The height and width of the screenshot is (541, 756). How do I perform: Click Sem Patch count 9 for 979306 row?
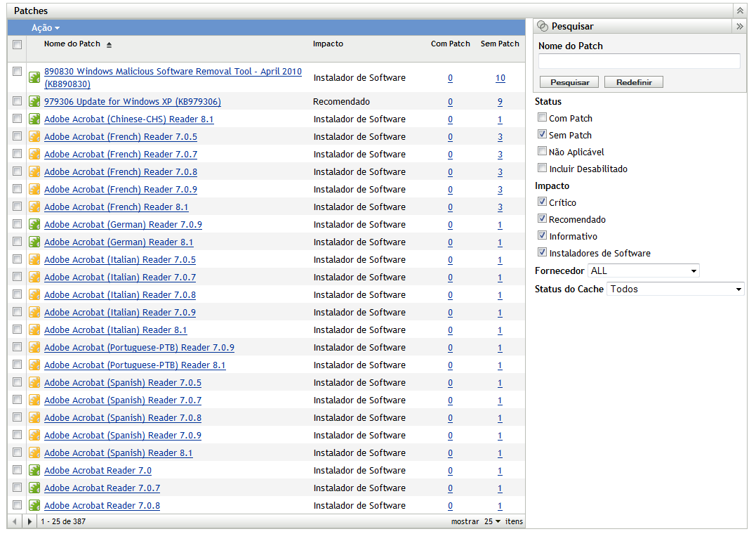(500, 102)
